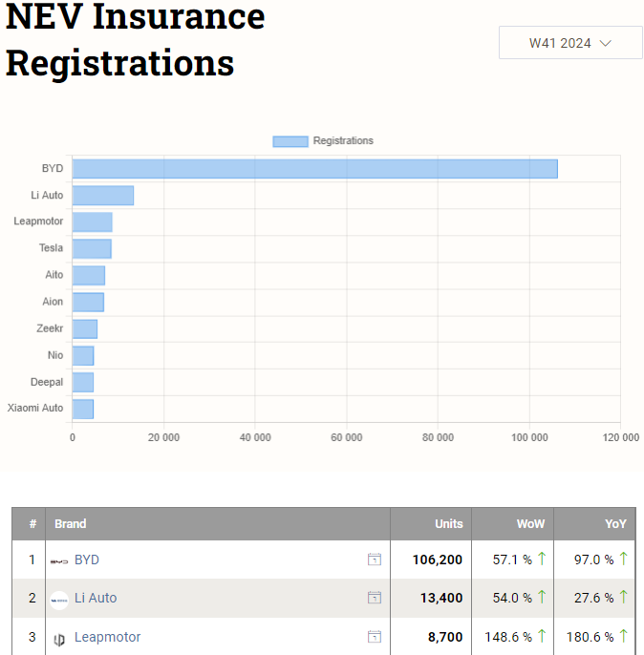Click the BYD logo icon
Viewport: 644px width, 655px height.
pyautogui.click(x=59, y=561)
